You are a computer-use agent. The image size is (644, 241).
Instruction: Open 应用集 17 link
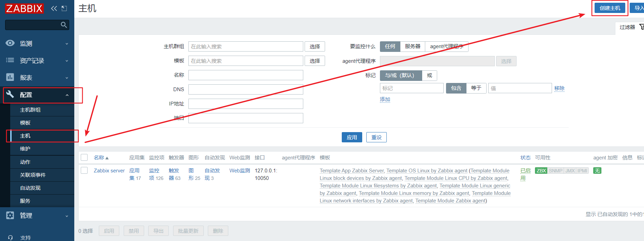pos(135,174)
